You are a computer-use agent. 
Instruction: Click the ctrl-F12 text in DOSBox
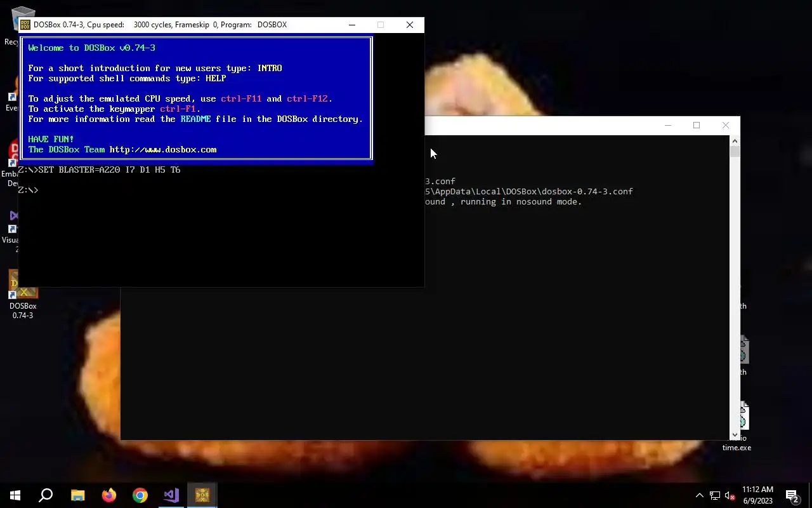[307, 99]
